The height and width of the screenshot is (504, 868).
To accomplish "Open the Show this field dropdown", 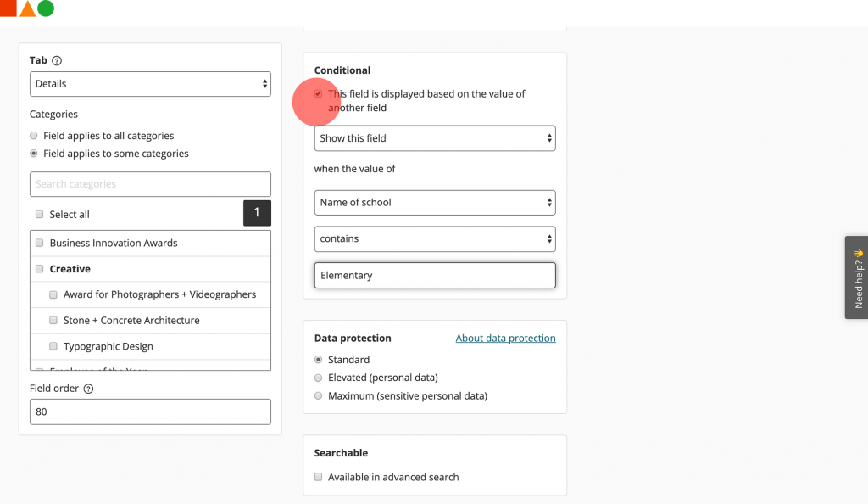I will point(435,138).
